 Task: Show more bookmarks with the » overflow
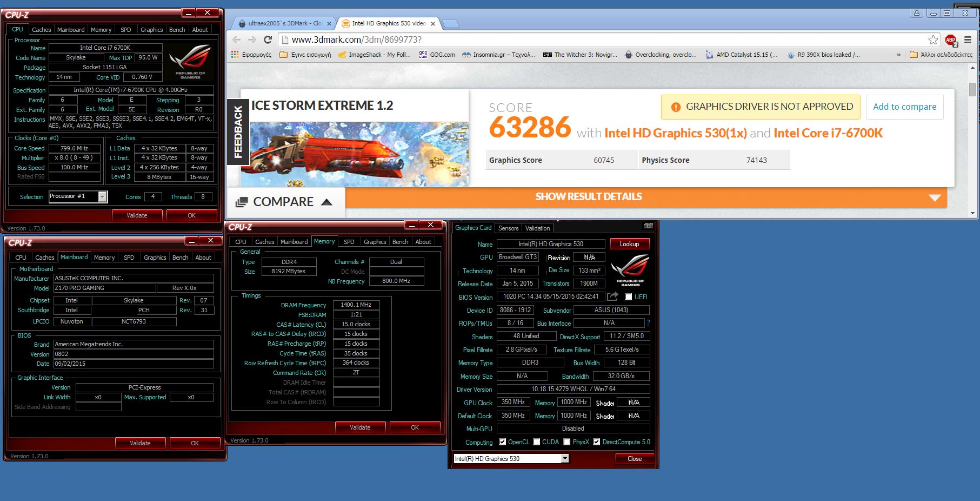tap(898, 55)
